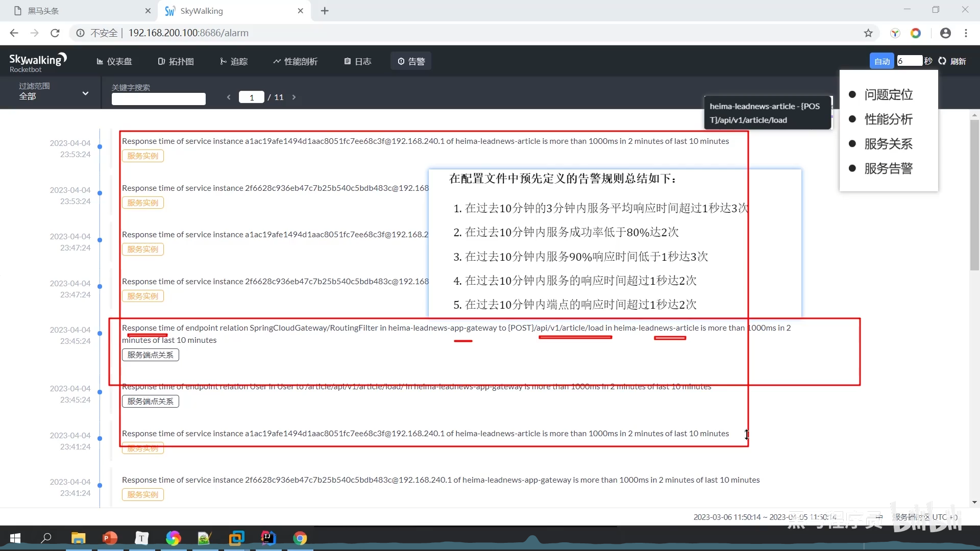
Task: Click the 关键字搜索 keyword search box
Action: click(158, 99)
